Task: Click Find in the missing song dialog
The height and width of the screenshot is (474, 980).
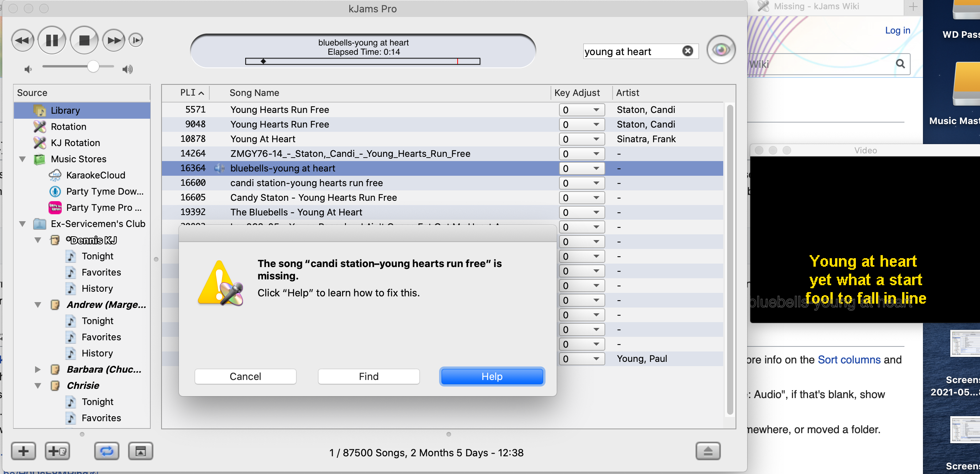Action: tap(369, 377)
